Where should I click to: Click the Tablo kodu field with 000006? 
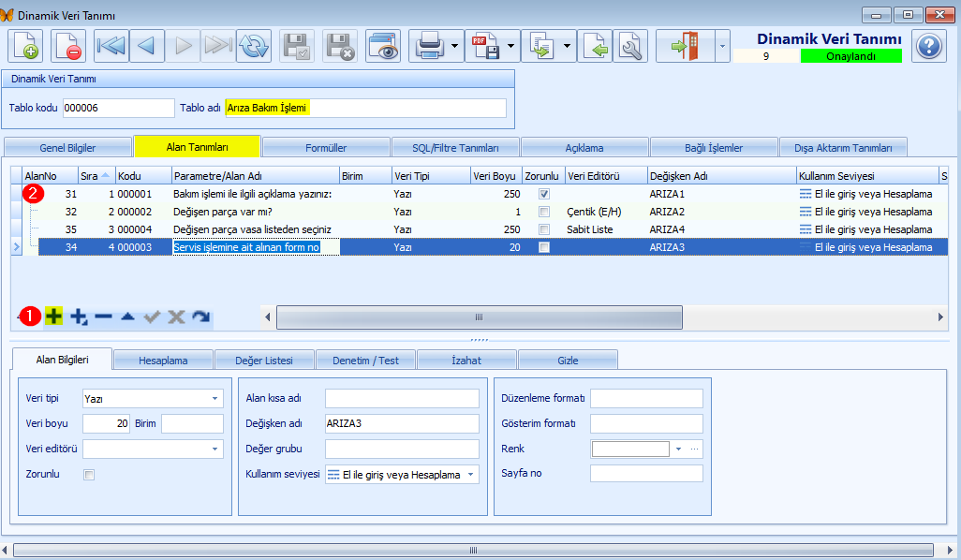click(x=119, y=108)
